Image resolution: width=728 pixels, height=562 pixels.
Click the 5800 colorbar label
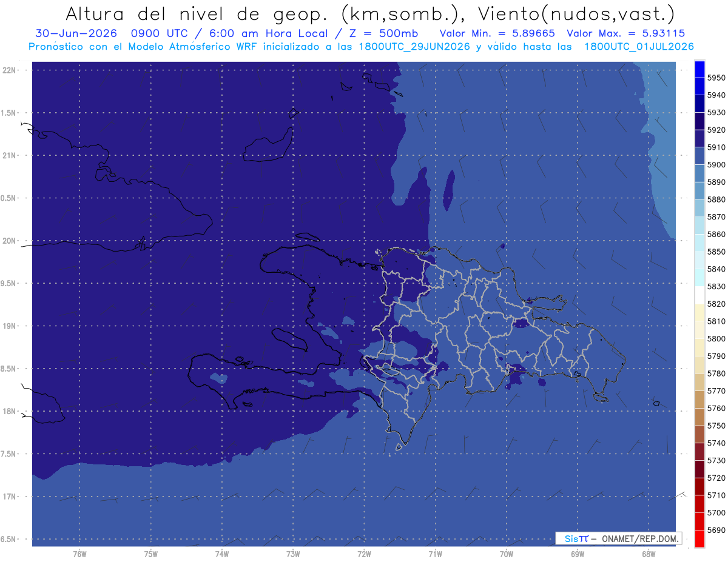pos(716,338)
